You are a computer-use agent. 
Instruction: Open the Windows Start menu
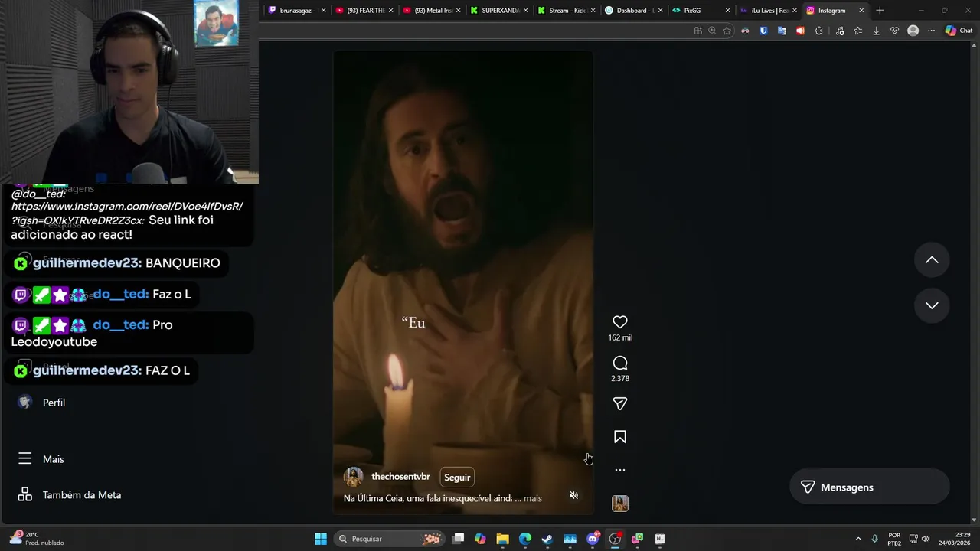[x=321, y=539]
